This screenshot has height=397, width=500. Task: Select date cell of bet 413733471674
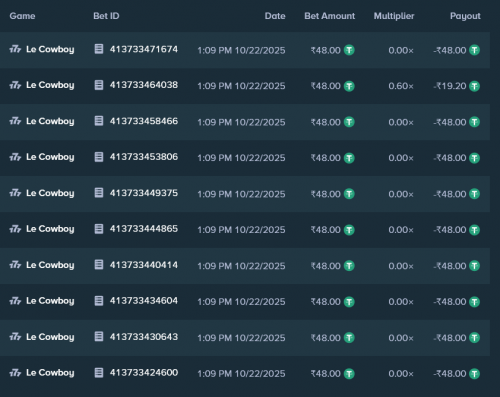241,50
